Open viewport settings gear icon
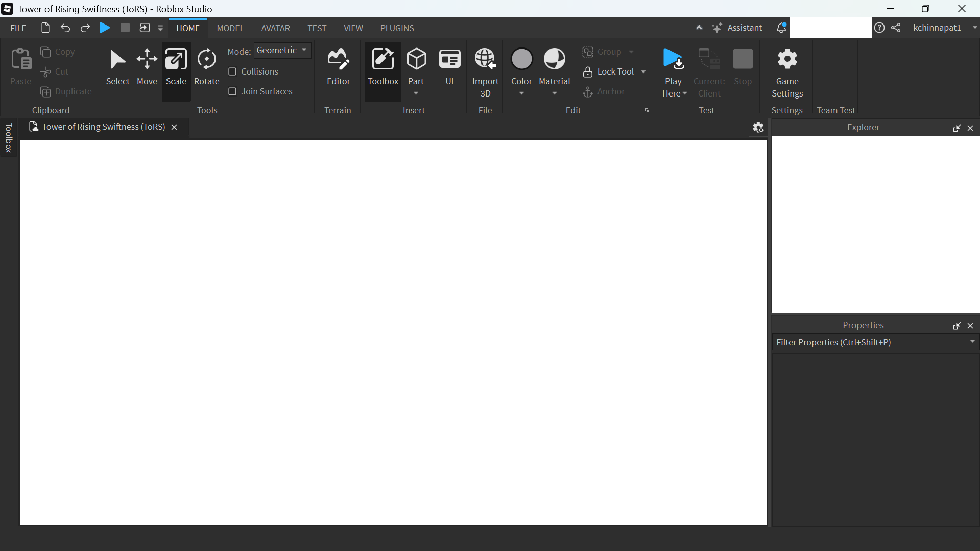 click(758, 127)
